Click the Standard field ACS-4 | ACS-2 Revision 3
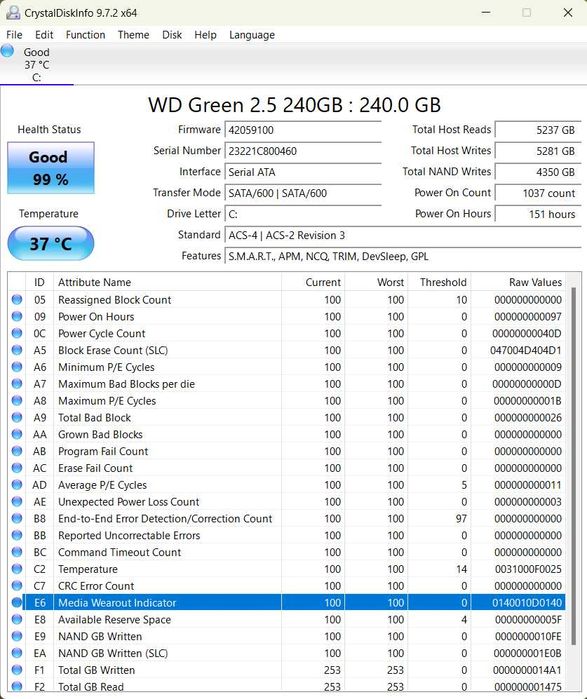587x699 pixels. [403, 235]
